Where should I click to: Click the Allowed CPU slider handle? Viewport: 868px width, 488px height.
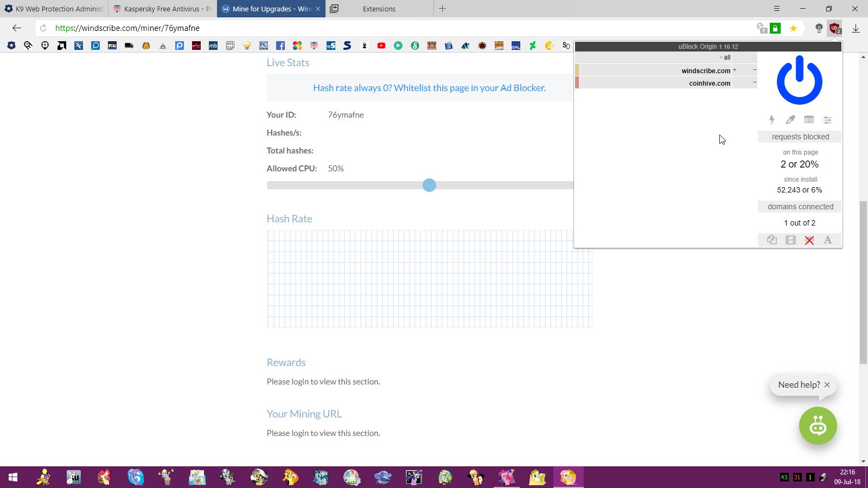[429, 185]
